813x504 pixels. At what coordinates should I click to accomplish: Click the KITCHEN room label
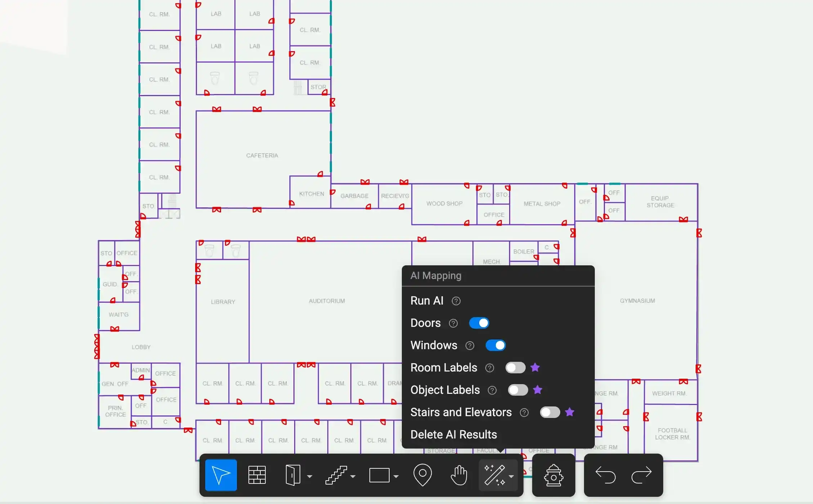[311, 194]
